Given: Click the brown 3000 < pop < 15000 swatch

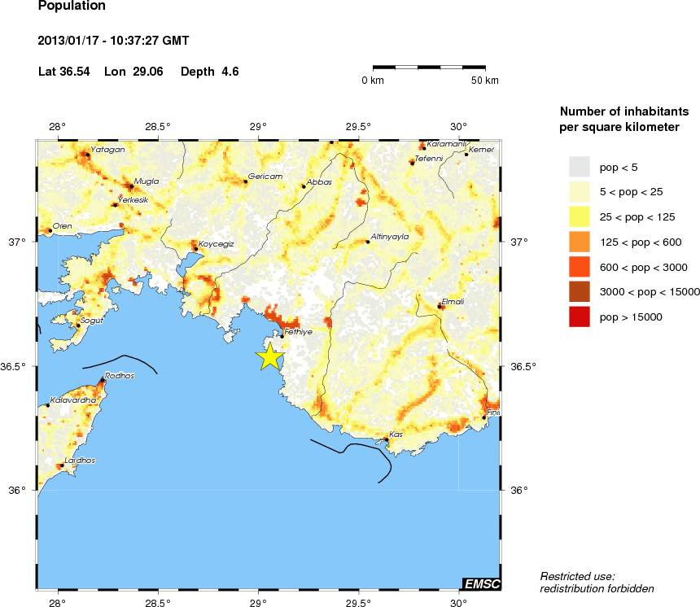Looking at the screenshot, I should 579,291.
